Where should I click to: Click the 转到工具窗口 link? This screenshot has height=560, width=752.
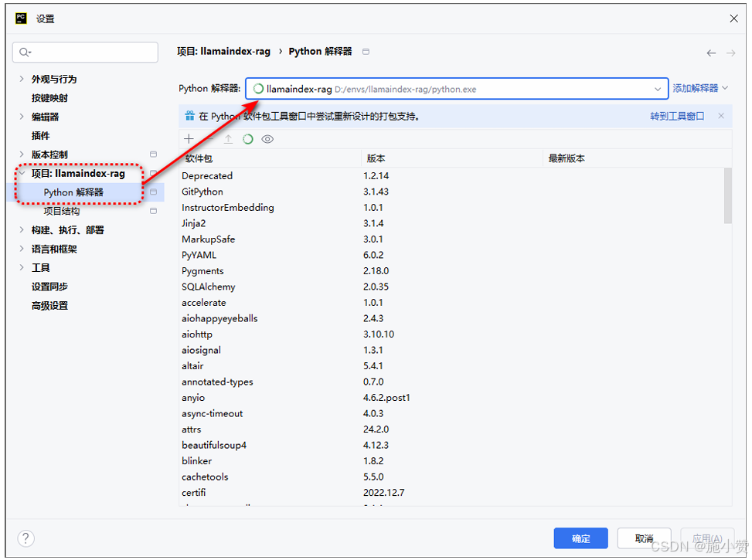point(677,116)
